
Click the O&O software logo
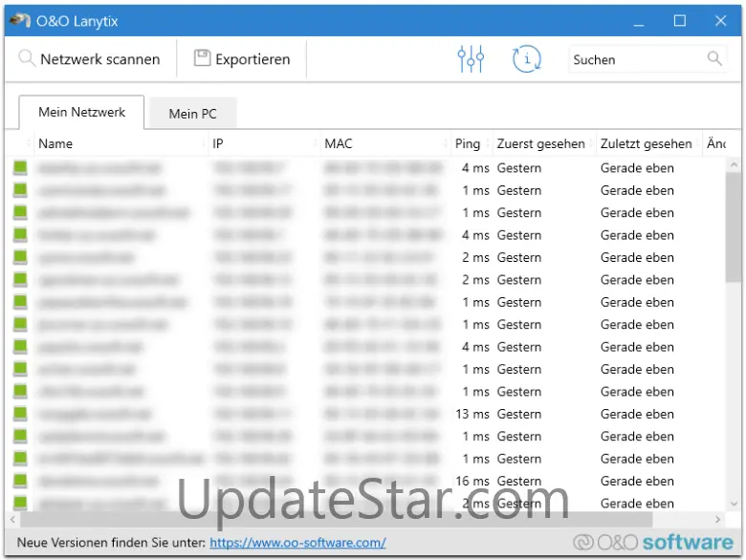[653, 542]
